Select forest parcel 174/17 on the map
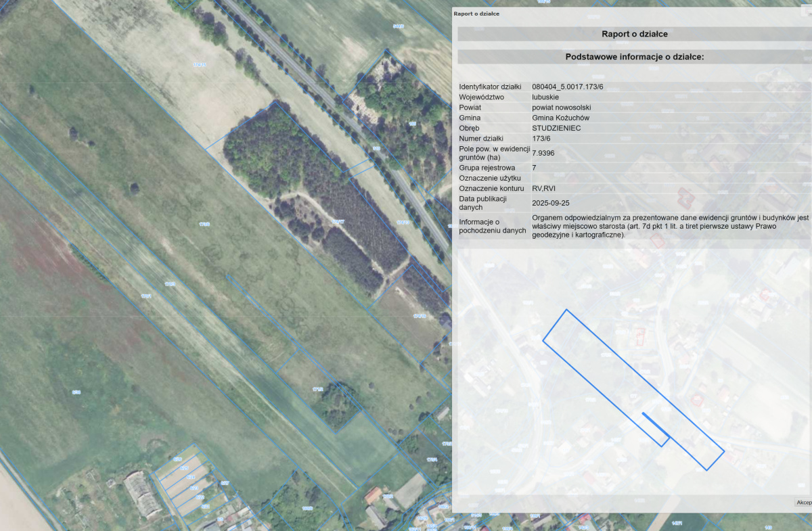812x531 pixels. 338,221
